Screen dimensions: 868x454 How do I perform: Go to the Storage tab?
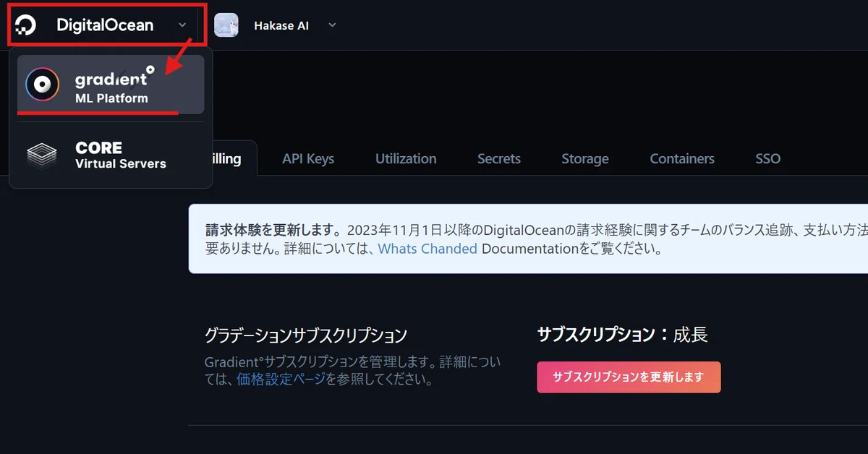585,158
